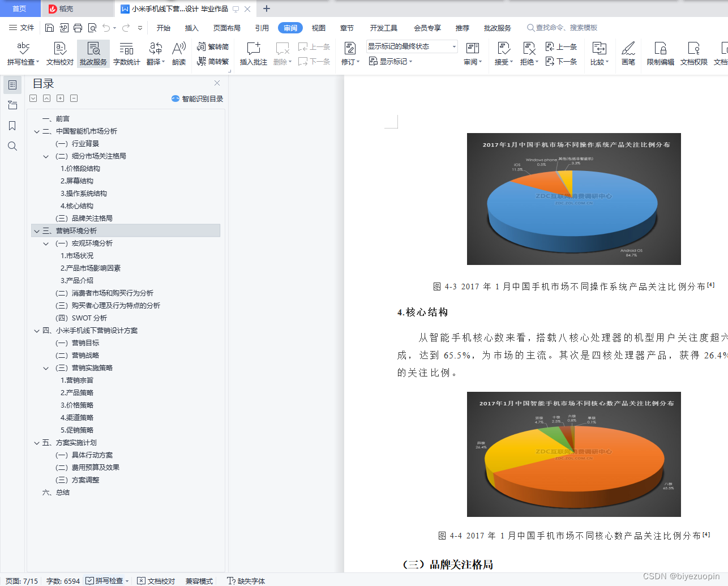Open restrict editing (限制编辑)
Screen dimensions: 728x586
click(661, 54)
